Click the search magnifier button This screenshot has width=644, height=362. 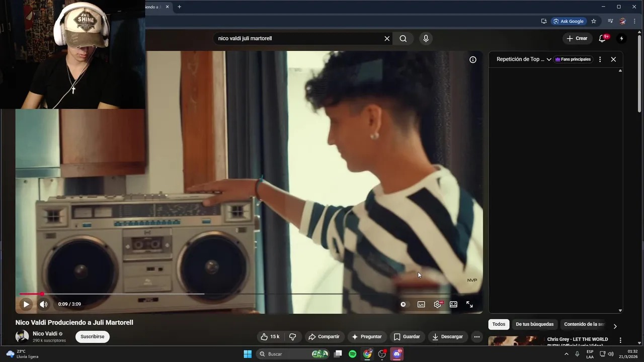403,38
